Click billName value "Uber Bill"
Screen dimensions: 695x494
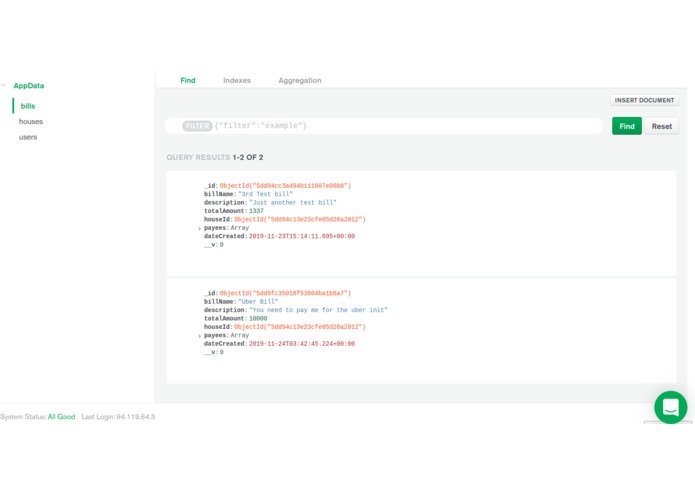[x=258, y=302]
